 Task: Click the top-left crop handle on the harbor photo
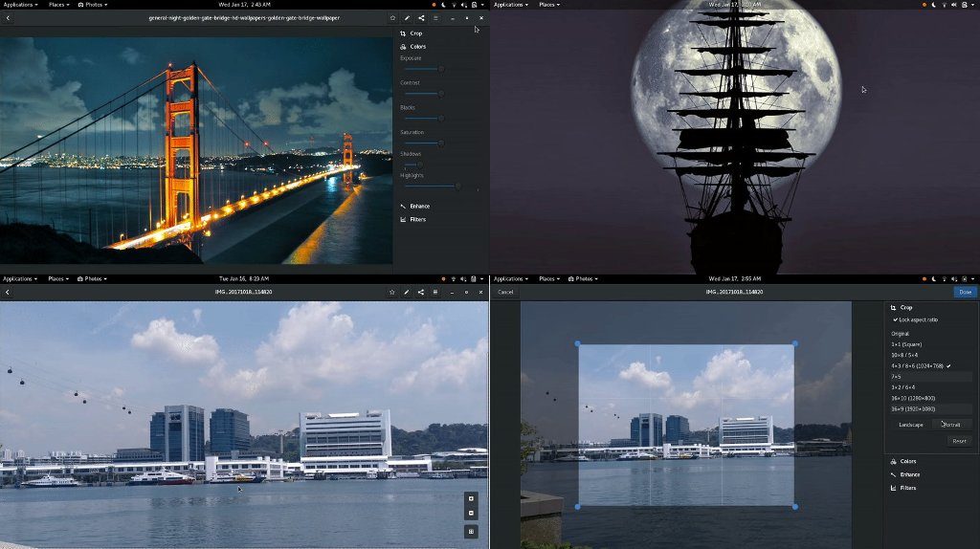click(578, 343)
